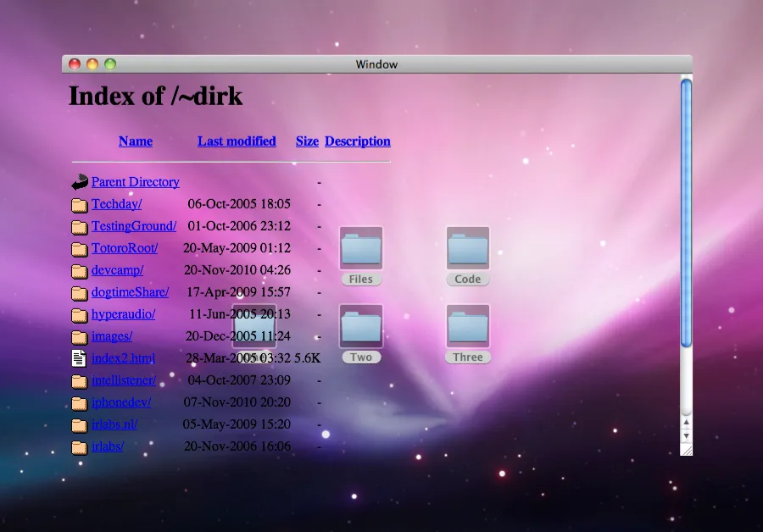
Task: Open the intellistener/ directory link
Action: coord(124,380)
